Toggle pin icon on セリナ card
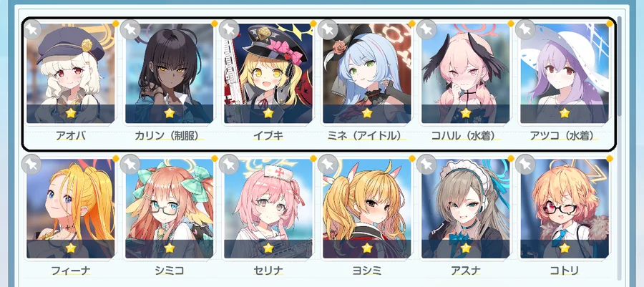Screen dimensions: 644x287 pos(229,164)
